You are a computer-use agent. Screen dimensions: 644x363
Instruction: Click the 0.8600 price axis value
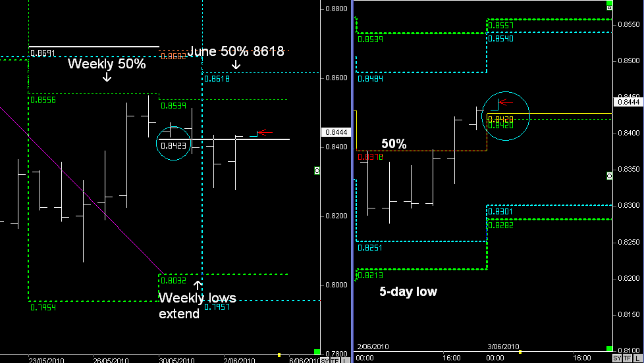coord(336,78)
